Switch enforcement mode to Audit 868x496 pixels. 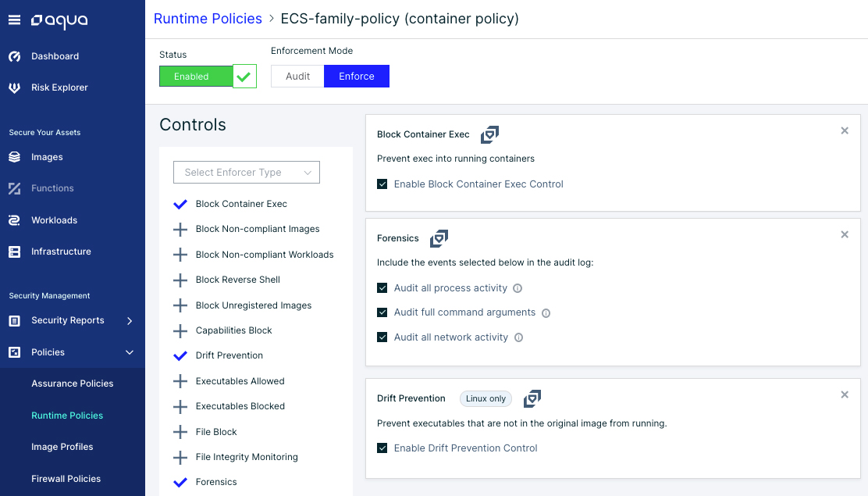coord(297,77)
